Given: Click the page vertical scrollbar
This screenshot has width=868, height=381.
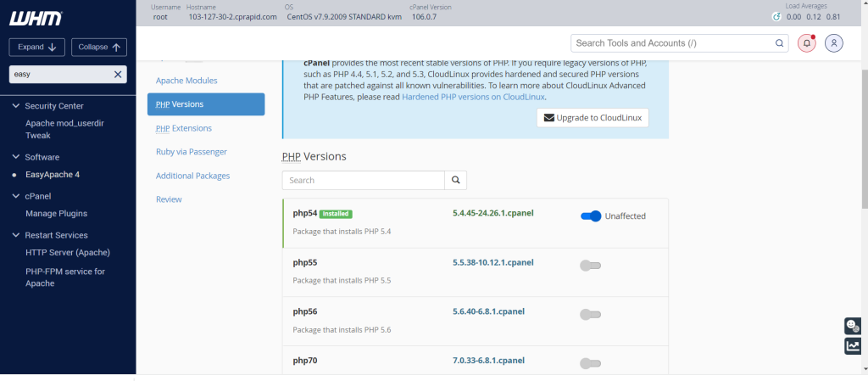Looking at the screenshot, I should tap(864, 138).
